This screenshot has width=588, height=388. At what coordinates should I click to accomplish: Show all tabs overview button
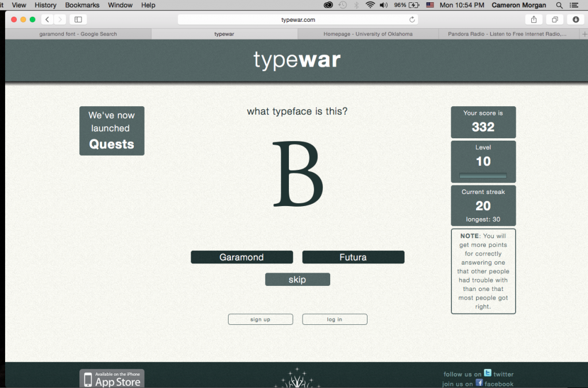pyautogui.click(x=555, y=20)
